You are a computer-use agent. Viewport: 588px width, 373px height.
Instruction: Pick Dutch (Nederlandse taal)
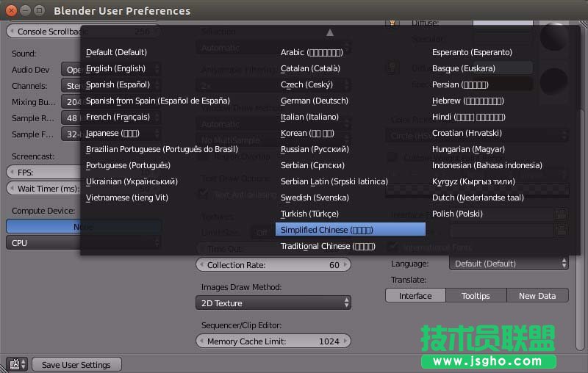pos(478,198)
